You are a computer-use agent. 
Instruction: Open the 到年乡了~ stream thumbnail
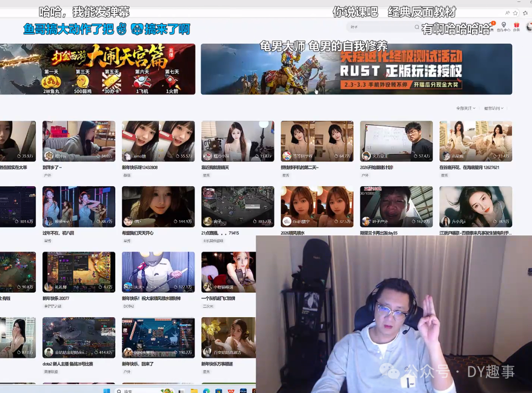[x=79, y=141]
